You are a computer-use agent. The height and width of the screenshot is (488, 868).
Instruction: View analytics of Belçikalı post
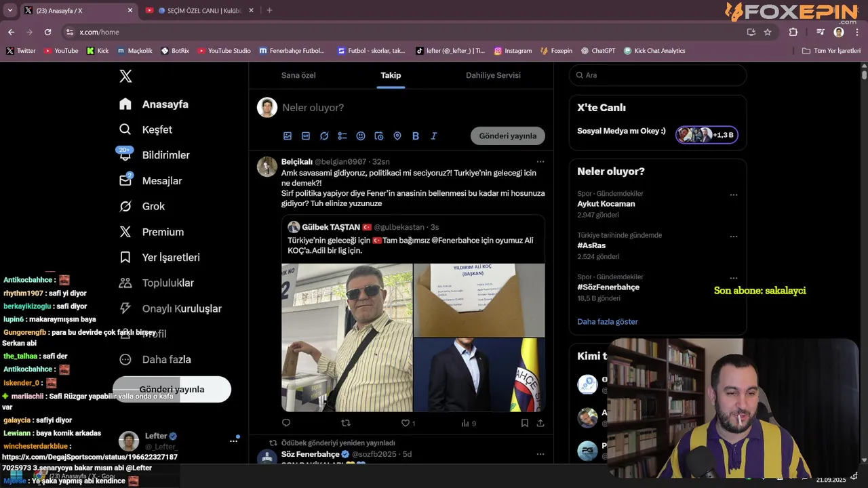pos(469,423)
